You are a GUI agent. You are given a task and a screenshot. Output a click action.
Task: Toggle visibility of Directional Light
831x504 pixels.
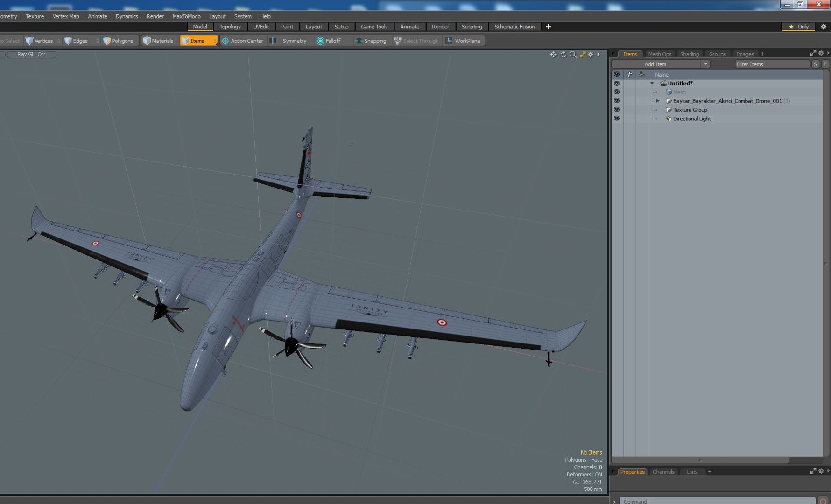point(616,119)
